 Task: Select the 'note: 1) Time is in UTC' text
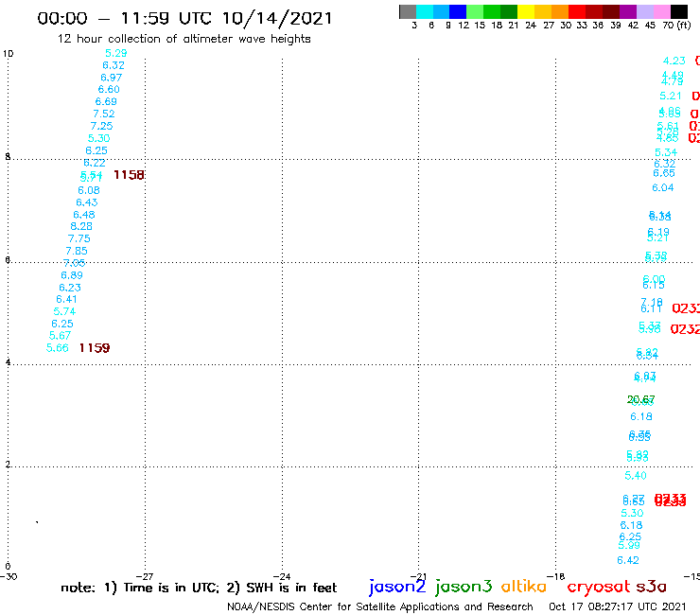140,588
